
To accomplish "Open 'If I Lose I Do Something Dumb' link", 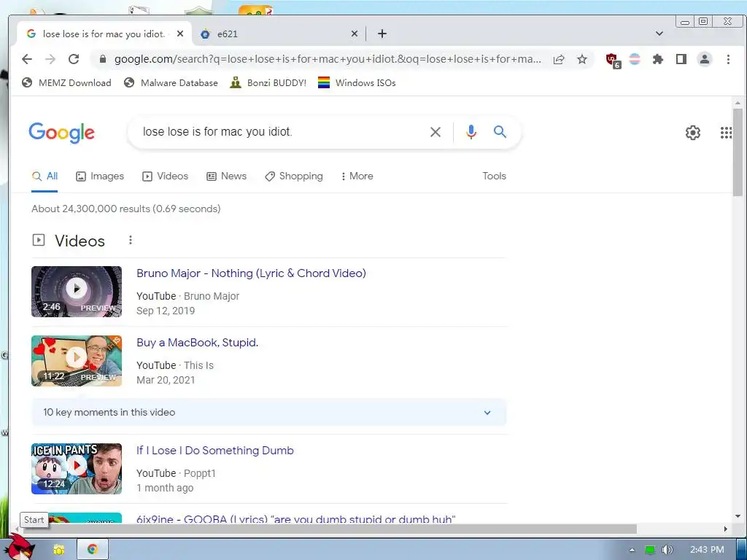I will [215, 451].
